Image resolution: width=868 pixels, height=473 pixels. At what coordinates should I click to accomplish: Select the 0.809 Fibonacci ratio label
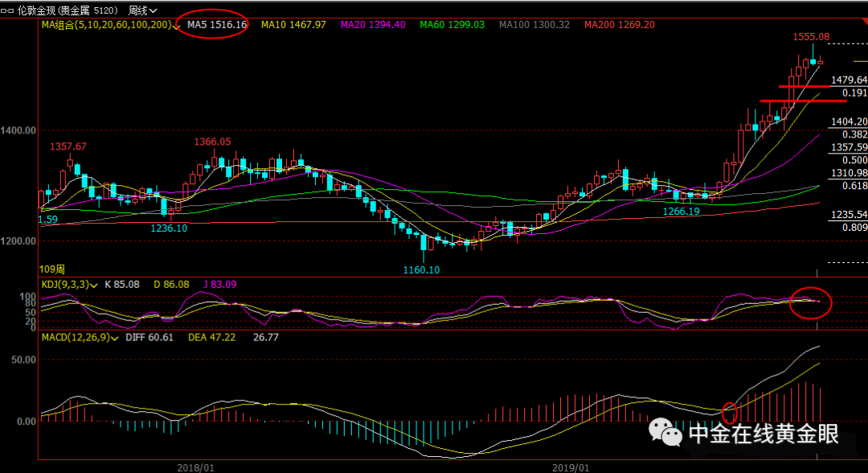tap(854, 227)
